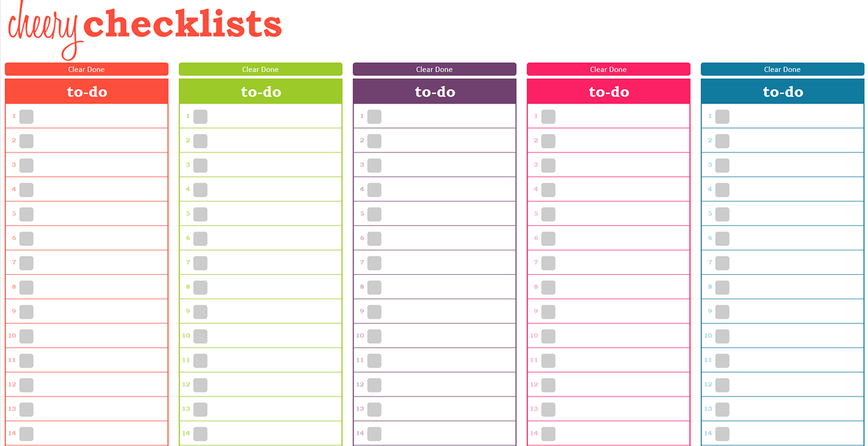Click the blue Clear Done button
Screen dimensions: 868x446
[x=782, y=70]
